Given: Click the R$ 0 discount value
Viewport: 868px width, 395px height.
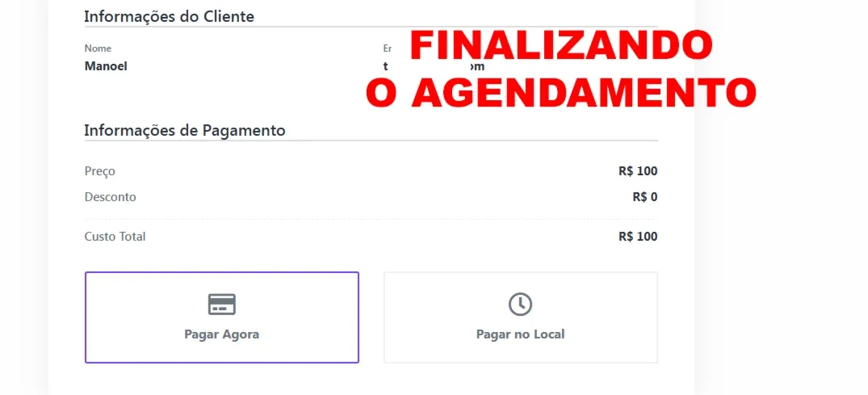Looking at the screenshot, I should tap(645, 197).
